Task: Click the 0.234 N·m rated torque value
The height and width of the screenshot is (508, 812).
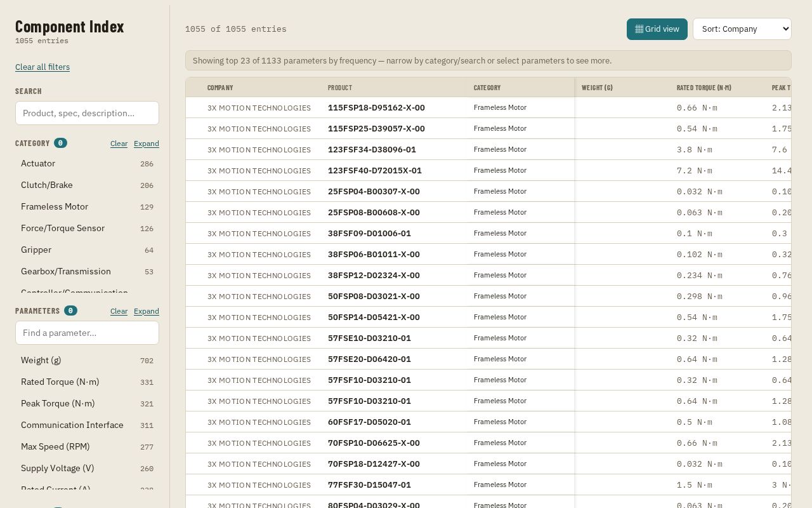Action: [700, 276]
